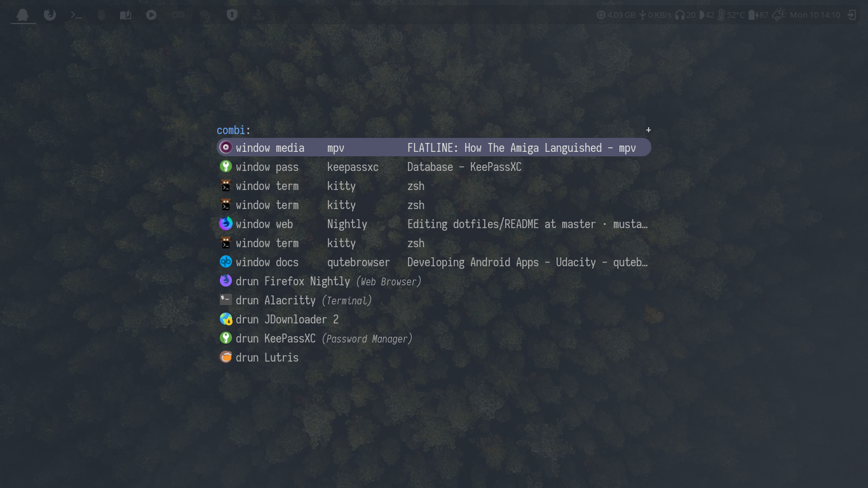Open the Firefox workspace in top bar
Image resolution: width=868 pixels, height=488 pixels.
[50, 15]
